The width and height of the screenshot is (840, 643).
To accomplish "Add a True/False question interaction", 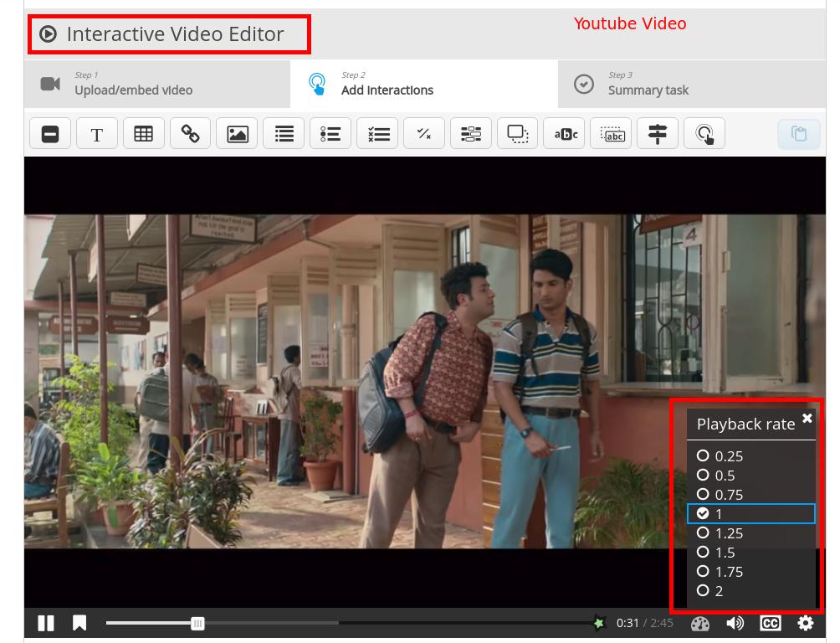I will [x=424, y=133].
